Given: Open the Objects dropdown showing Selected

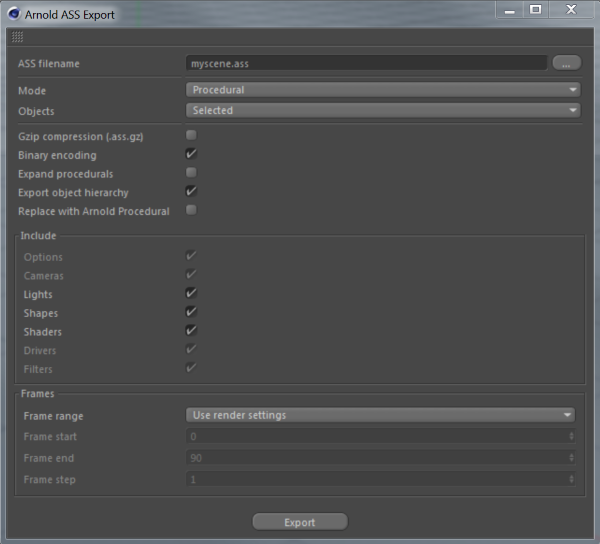Looking at the screenshot, I should (383, 111).
